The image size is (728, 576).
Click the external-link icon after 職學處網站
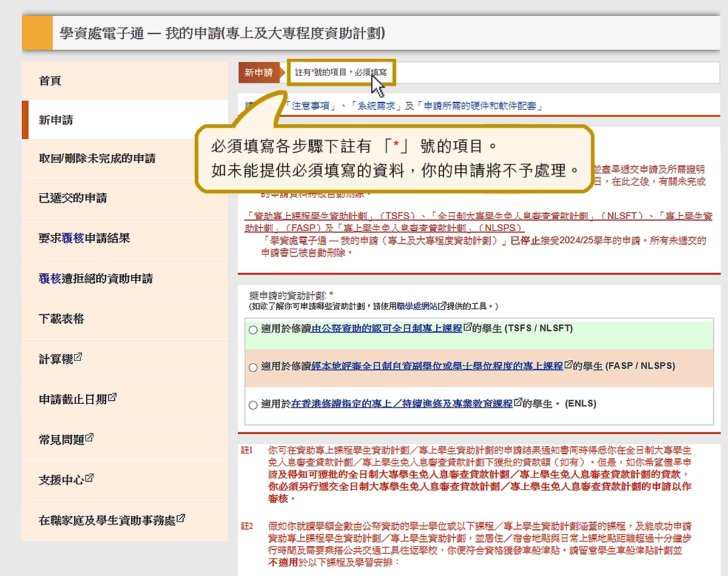coord(442,306)
